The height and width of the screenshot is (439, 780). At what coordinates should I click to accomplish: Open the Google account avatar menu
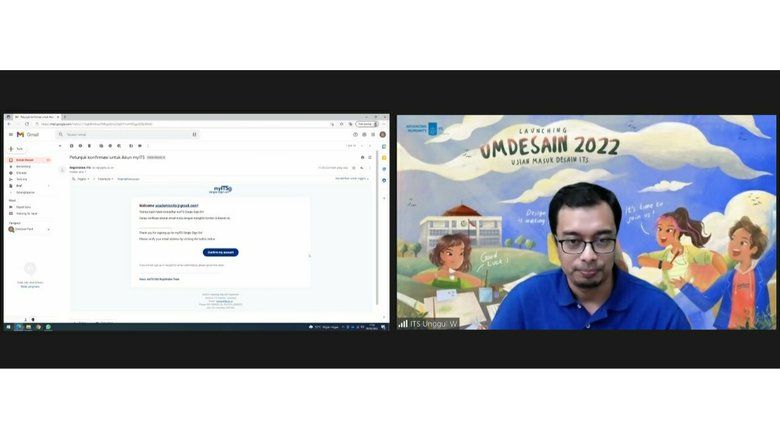tap(383, 135)
